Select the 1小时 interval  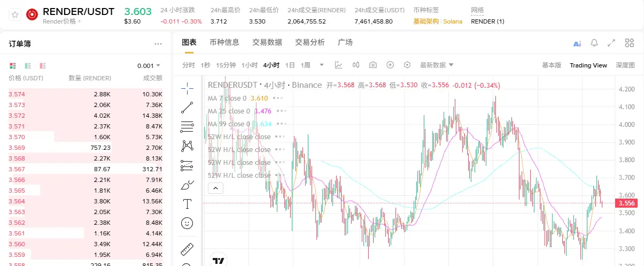pos(249,65)
